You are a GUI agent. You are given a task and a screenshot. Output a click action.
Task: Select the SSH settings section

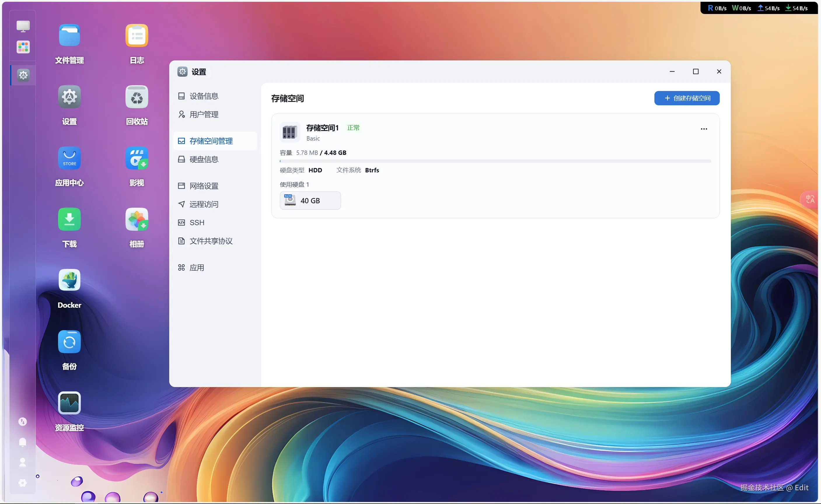(x=197, y=222)
